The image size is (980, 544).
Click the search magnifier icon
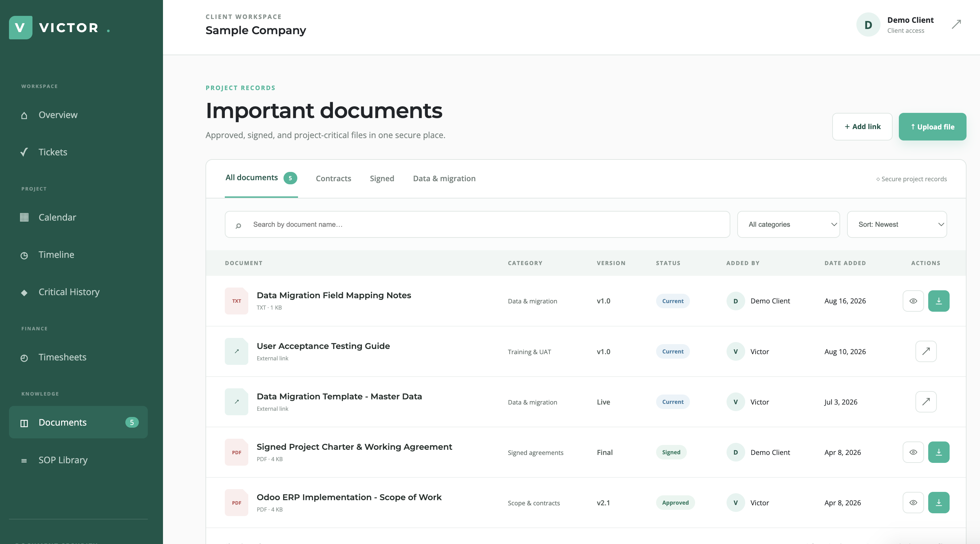point(238,225)
